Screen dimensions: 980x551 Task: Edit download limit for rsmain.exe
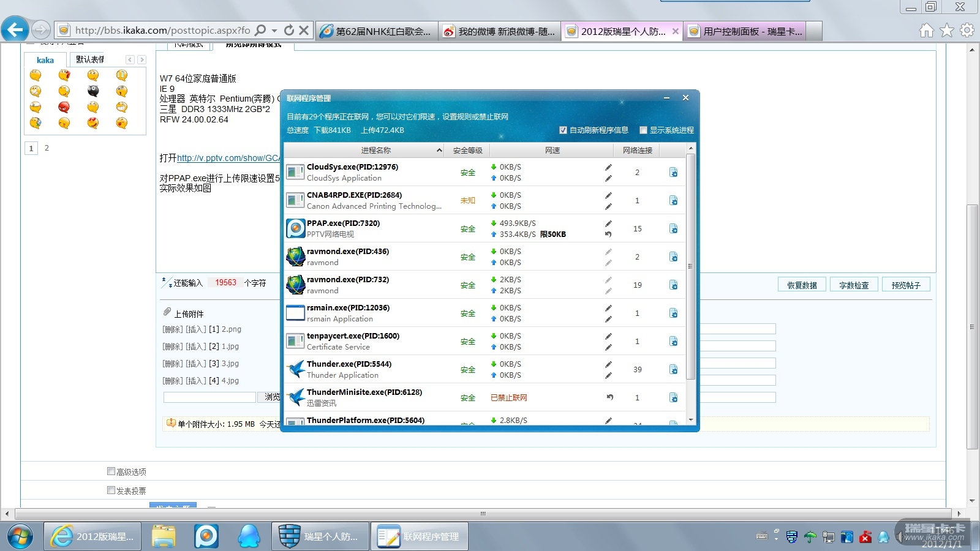(x=608, y=308)
